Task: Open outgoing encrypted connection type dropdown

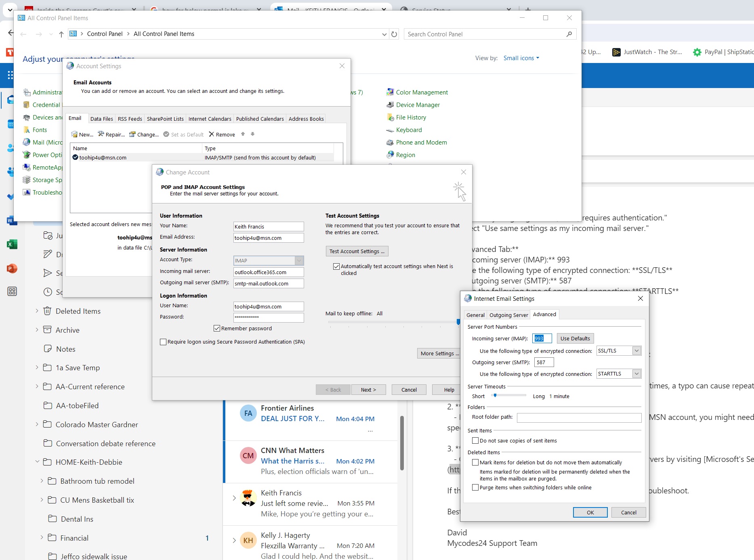Action: (x=636, y=374)
